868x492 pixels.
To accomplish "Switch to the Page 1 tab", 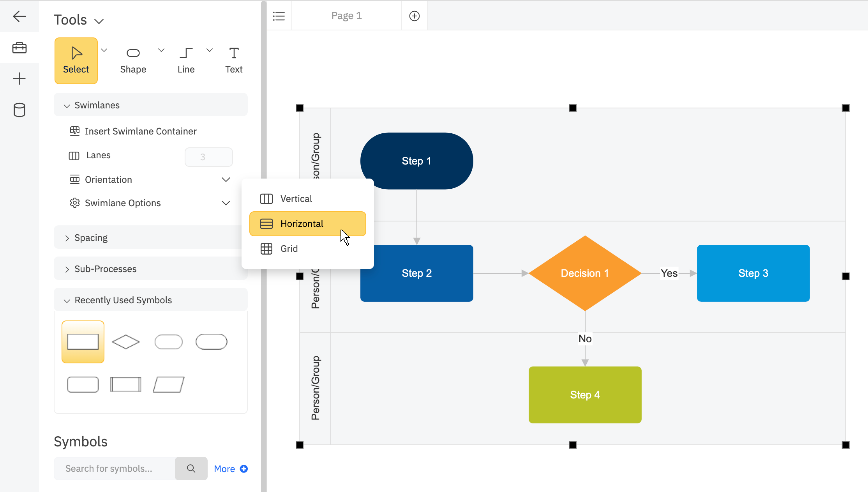I will click(x=346, y=16).
